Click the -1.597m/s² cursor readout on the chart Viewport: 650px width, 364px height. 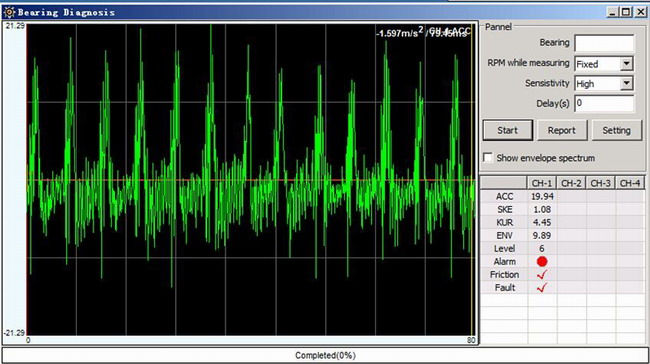click(x=400, y=33)
